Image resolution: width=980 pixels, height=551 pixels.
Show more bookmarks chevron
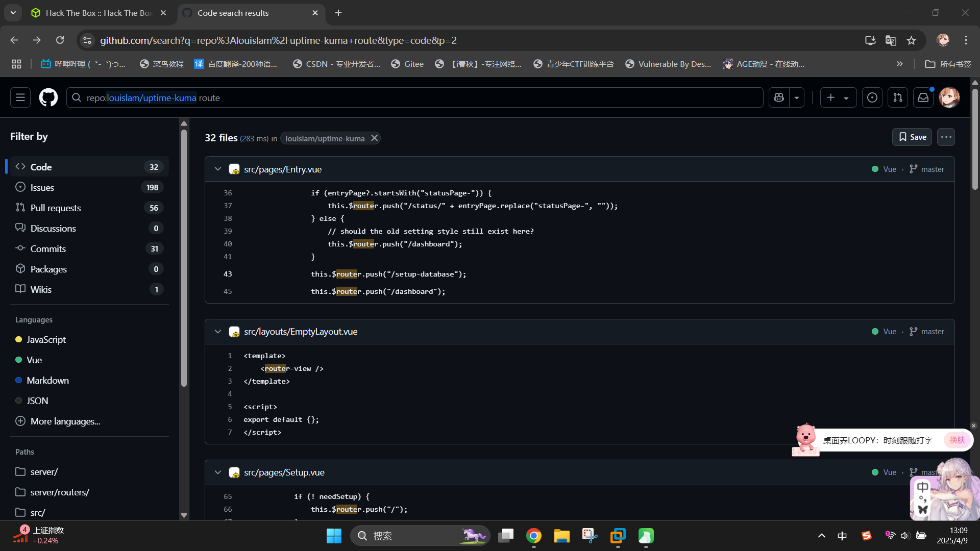(x=900, y=64)
